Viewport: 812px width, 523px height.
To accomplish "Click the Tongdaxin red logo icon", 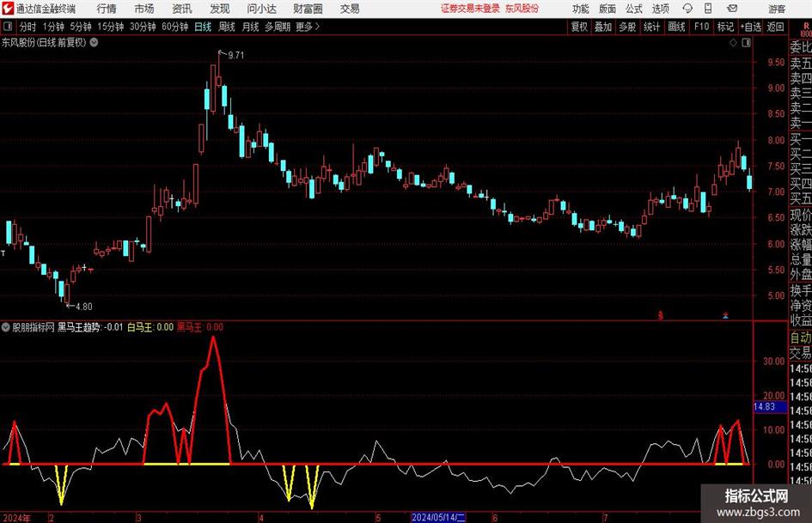I will [8, 9].
